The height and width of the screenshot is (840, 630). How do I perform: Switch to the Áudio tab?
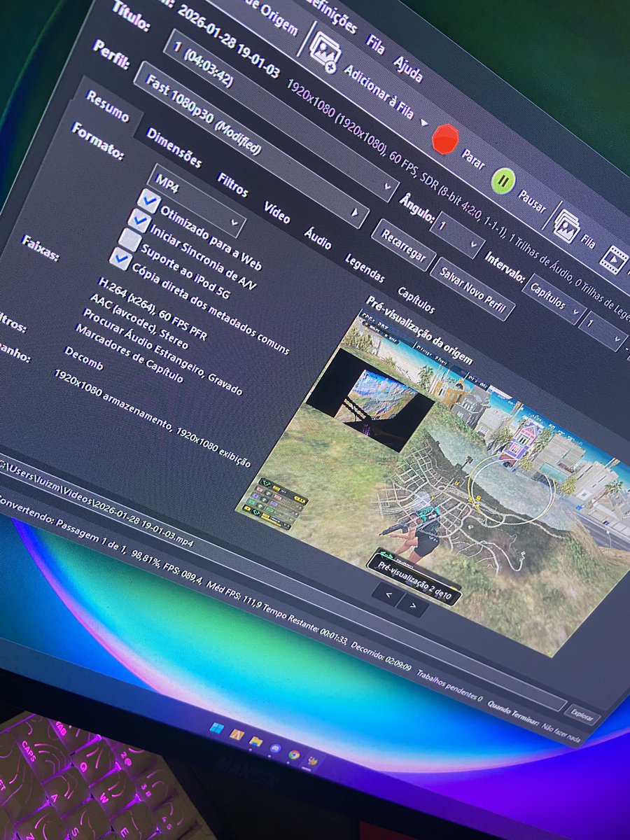pyautogui.click(x=317, y=237)
